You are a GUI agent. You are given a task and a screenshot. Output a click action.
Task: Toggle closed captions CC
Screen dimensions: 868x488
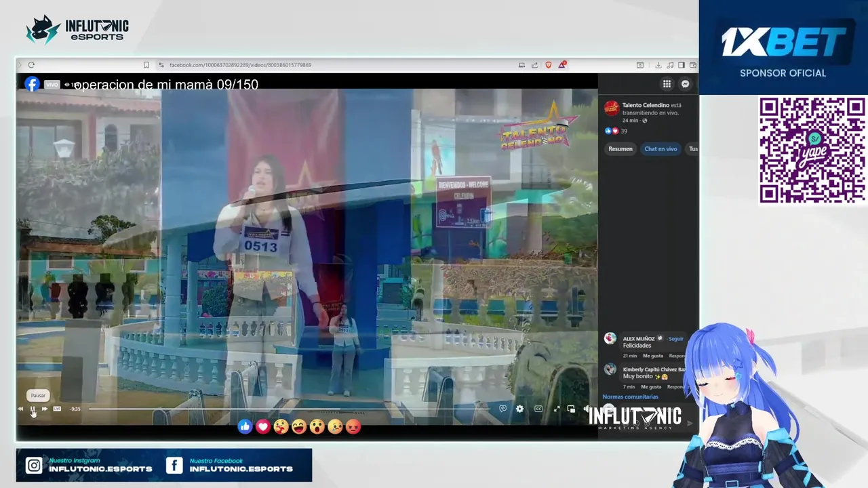coord(538,409)
